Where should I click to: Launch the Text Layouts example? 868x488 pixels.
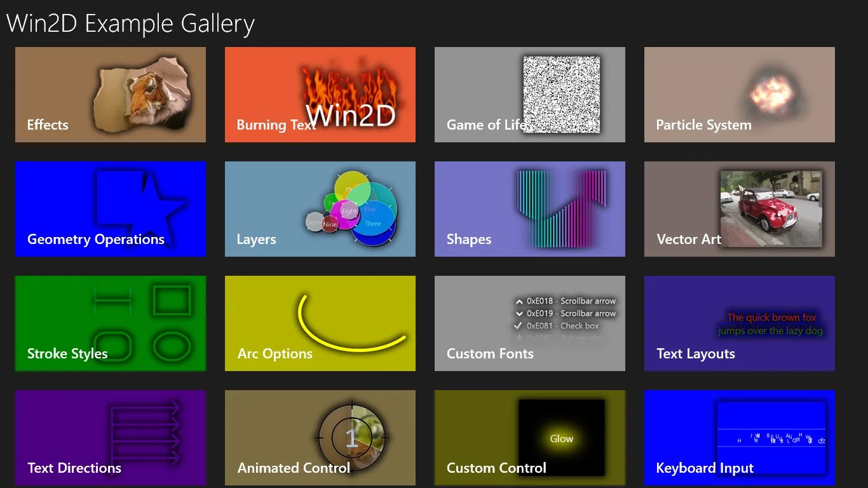click(x=740, y=323)
